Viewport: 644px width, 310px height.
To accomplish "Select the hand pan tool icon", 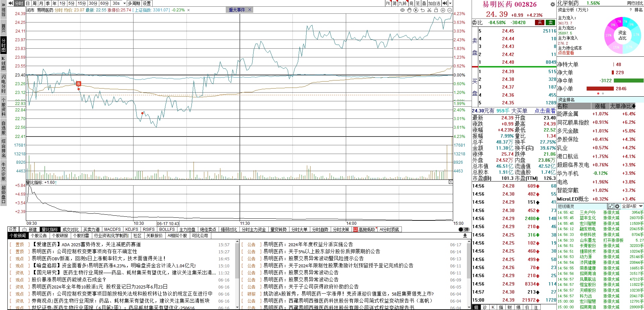I will point(409,10).
